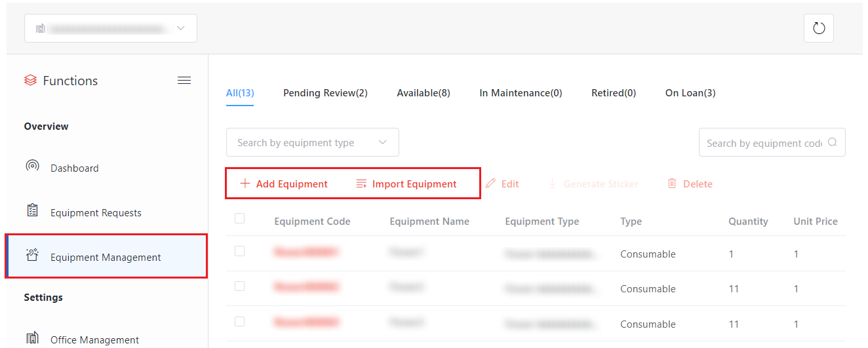Click the Equipment Requests clipboard icon
This screenshot has height=348, width=868.
[32, 210]
